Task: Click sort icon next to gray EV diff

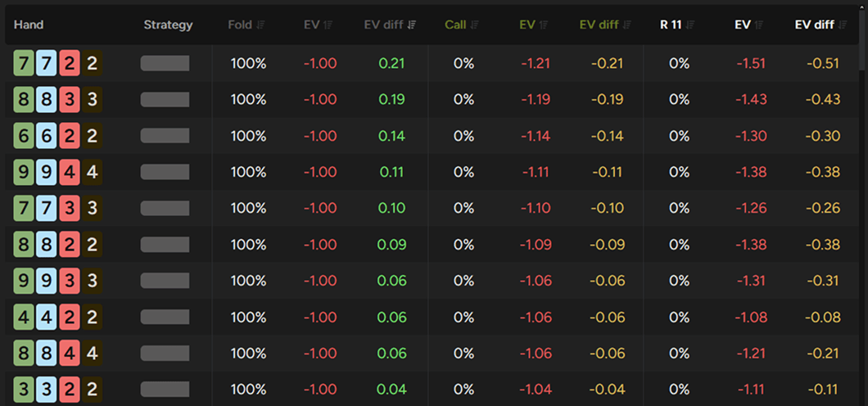Action: (x=412, y=25)
